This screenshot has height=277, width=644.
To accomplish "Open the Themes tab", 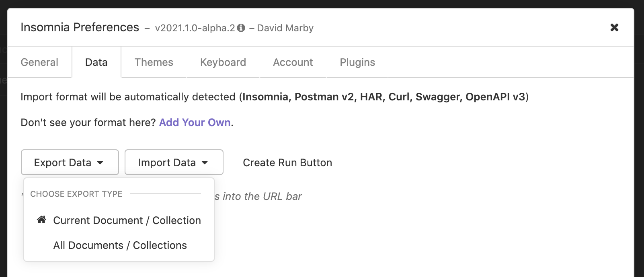I will coord(154,62).
